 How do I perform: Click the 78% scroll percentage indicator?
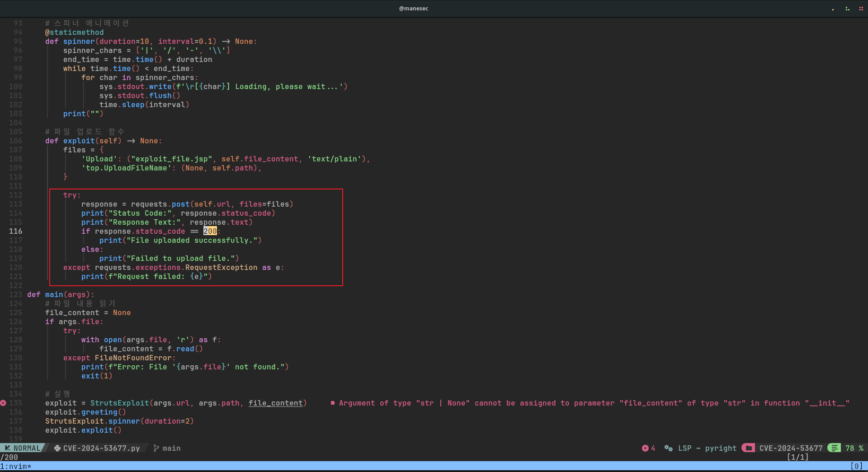853,448
